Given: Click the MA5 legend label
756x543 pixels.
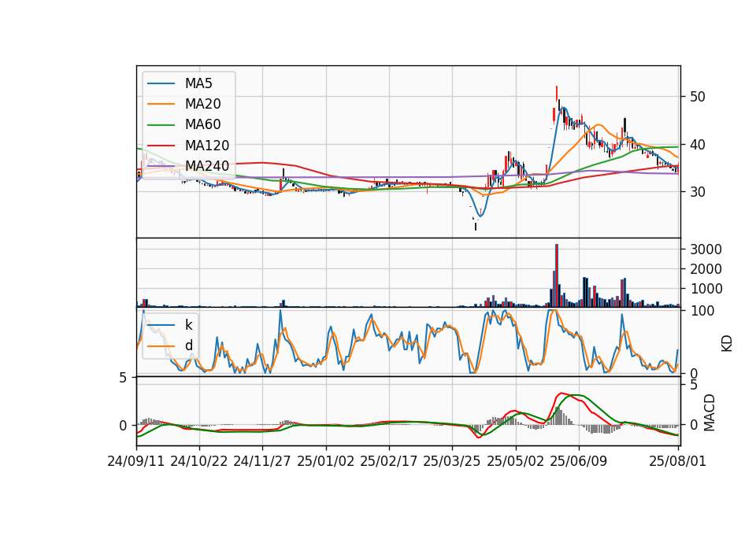Looking at the screenshot, I should [x=198, y=83].
